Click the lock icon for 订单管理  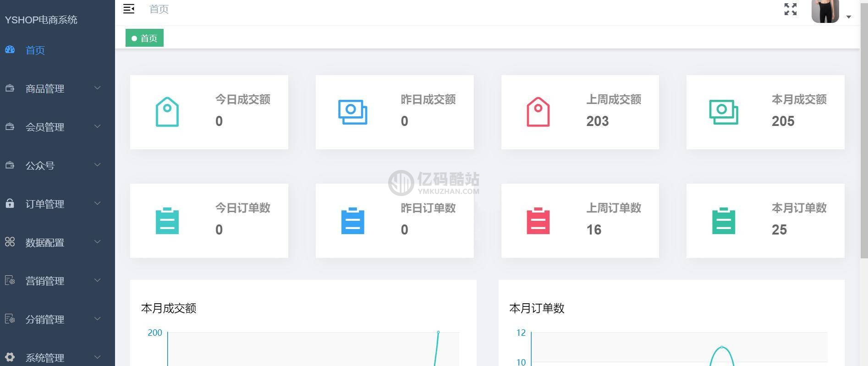(10, 203)
